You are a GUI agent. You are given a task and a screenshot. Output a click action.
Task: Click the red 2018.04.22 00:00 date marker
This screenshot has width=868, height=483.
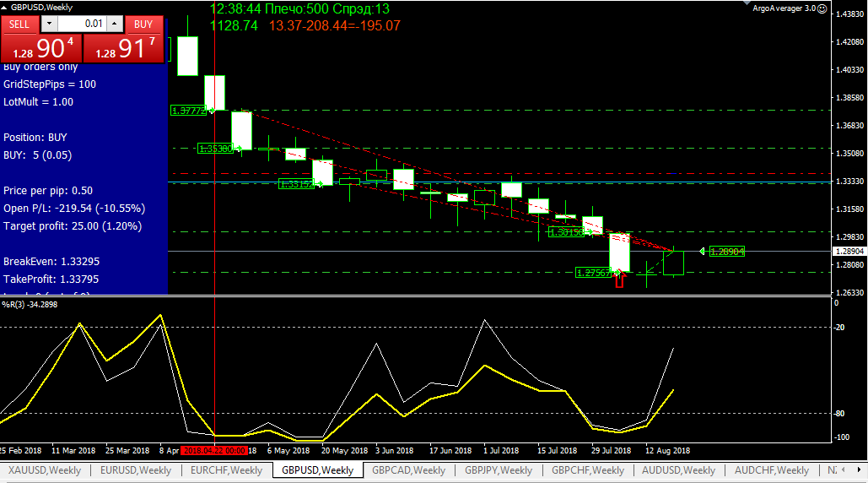[215, 450]
